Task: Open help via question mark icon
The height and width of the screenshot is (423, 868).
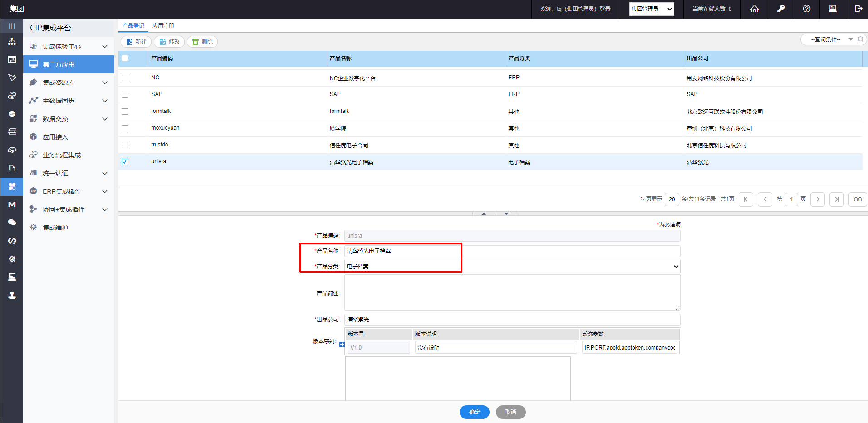Action: click(x=806, y=9)
